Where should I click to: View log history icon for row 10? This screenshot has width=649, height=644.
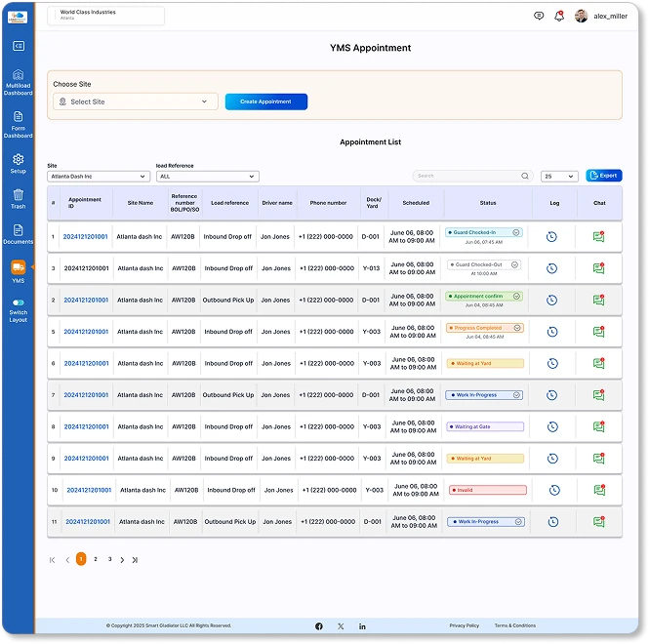[554, 491]
